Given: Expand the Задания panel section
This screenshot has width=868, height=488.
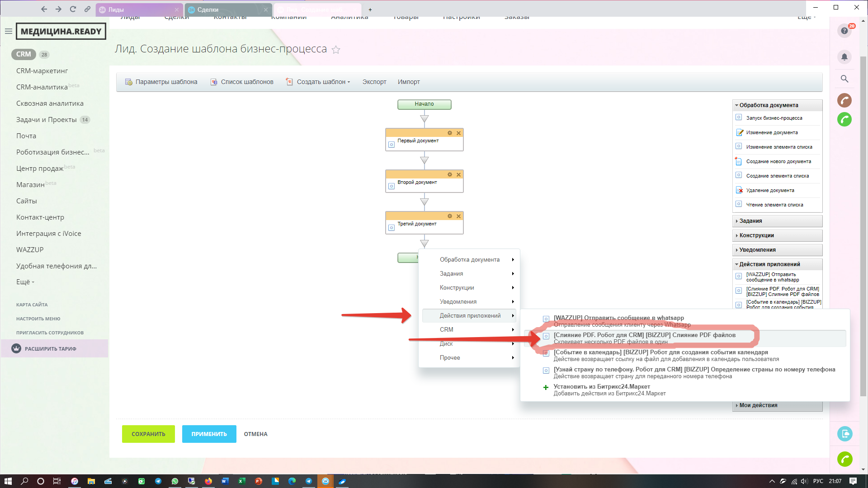Looking at the screenshot, I should [x=750, y=221].
